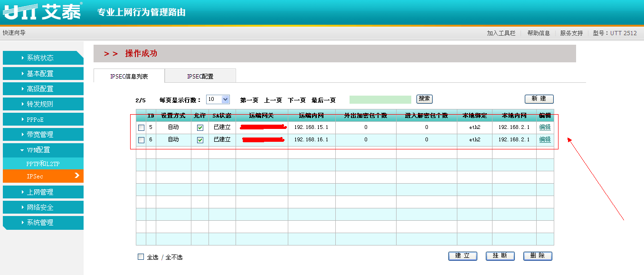
Task: Expand the 网络安全 menu section
Action: (x=43, y=207)
